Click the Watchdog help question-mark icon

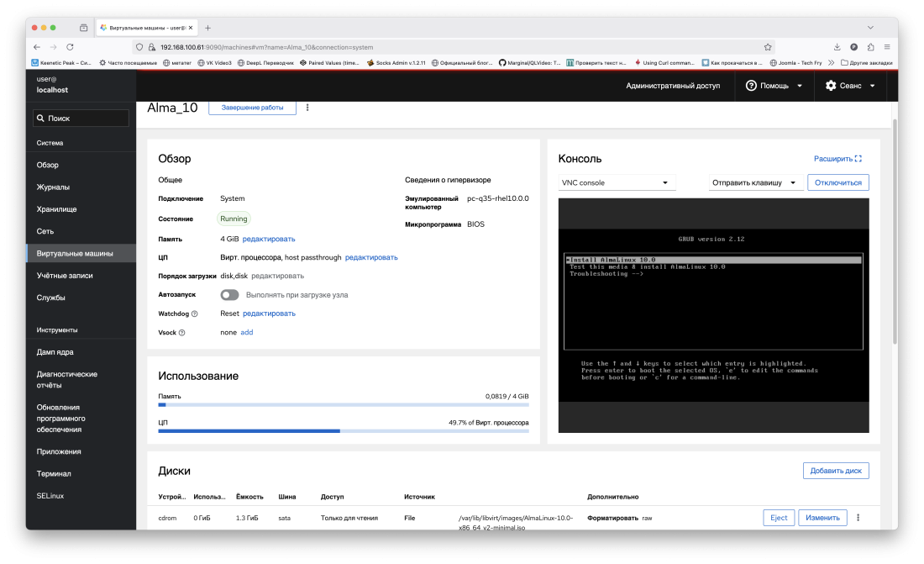click(x=194, y=314)
